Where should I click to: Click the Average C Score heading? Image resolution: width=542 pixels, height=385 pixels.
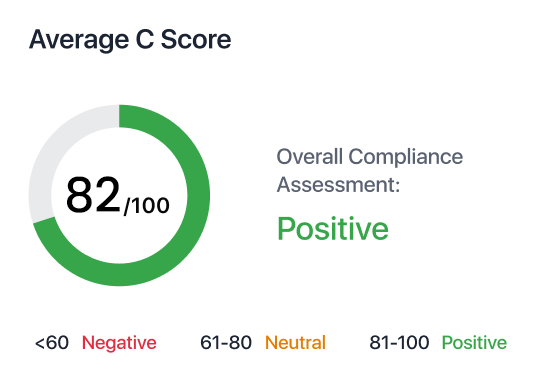click(x=130, y=40)
